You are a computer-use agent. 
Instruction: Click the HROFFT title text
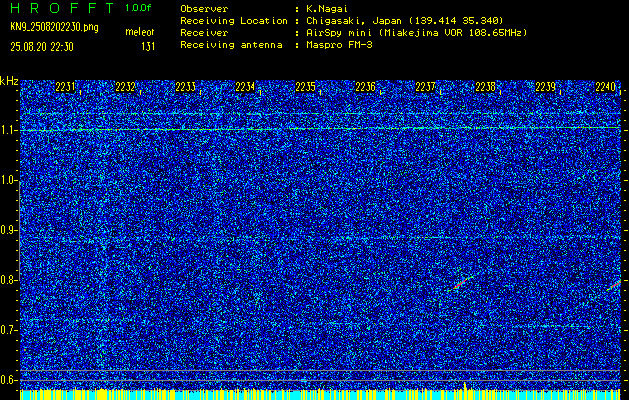tap(63, 8)
